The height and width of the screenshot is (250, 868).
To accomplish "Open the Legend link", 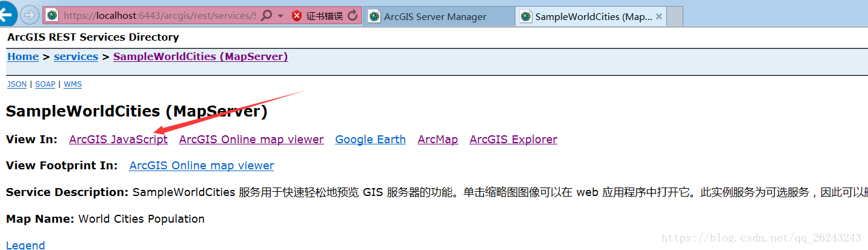I will 25,245.
